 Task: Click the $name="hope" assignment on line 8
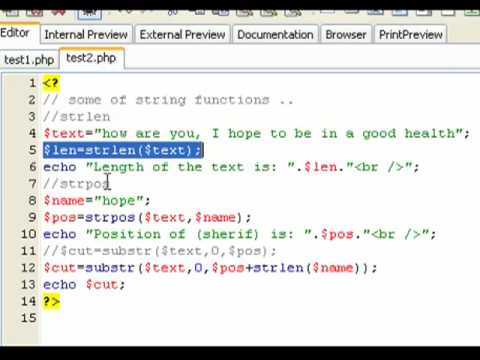(x=97, y=201)
